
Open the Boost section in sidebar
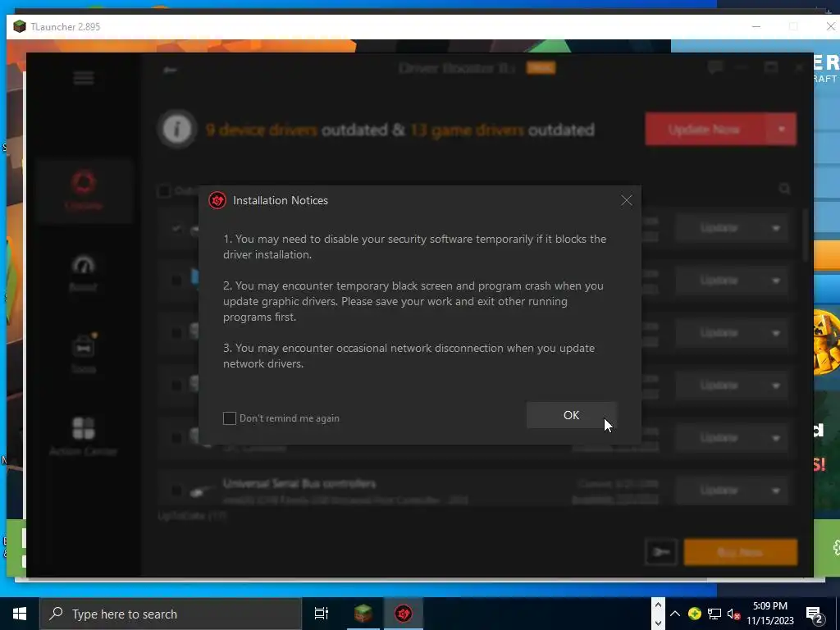coord(84,273)
